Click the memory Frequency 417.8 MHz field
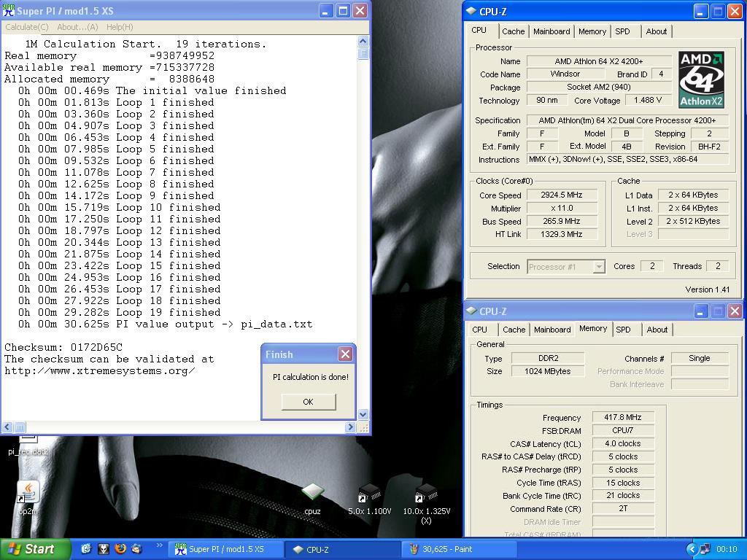 [x=623, y=417]
